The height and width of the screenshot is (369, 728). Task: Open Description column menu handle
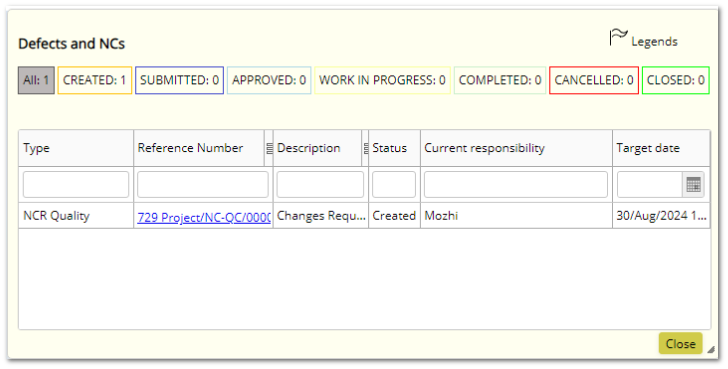coord(365,149)
